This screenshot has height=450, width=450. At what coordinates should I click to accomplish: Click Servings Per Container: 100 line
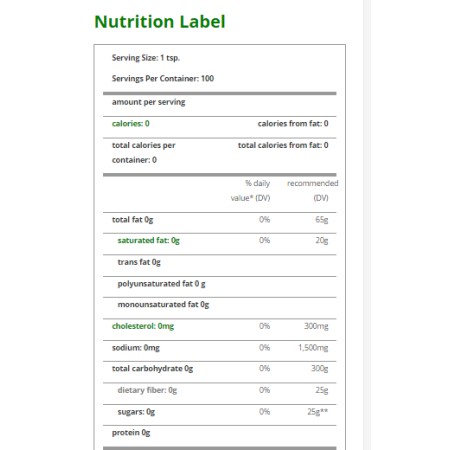[163, 79]
